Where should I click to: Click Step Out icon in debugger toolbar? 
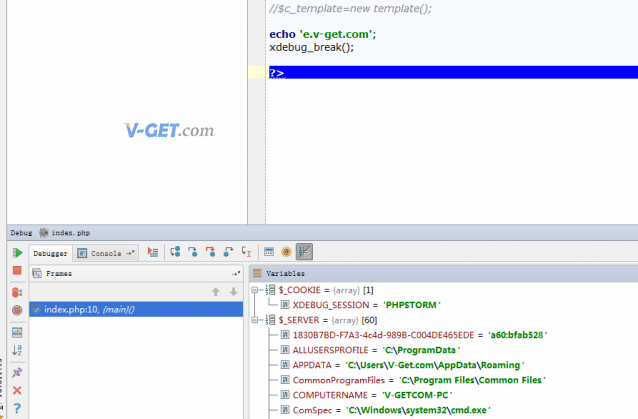coord(228,252)
